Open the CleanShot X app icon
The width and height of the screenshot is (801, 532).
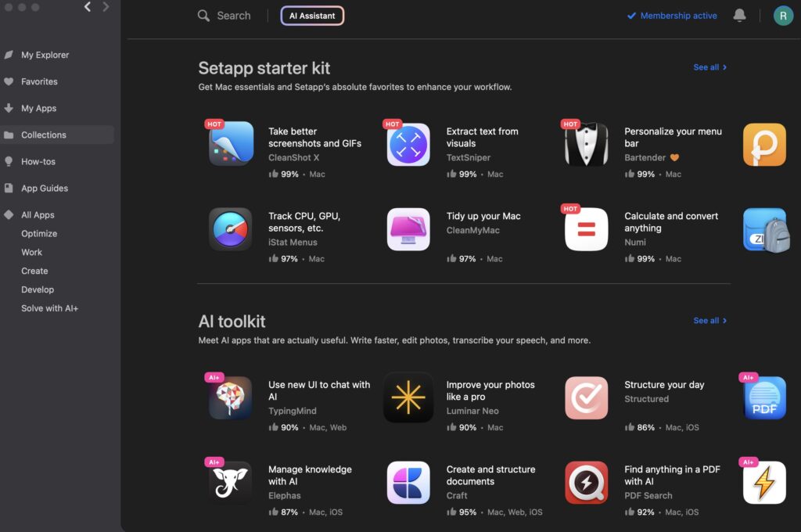coord(231,144)
